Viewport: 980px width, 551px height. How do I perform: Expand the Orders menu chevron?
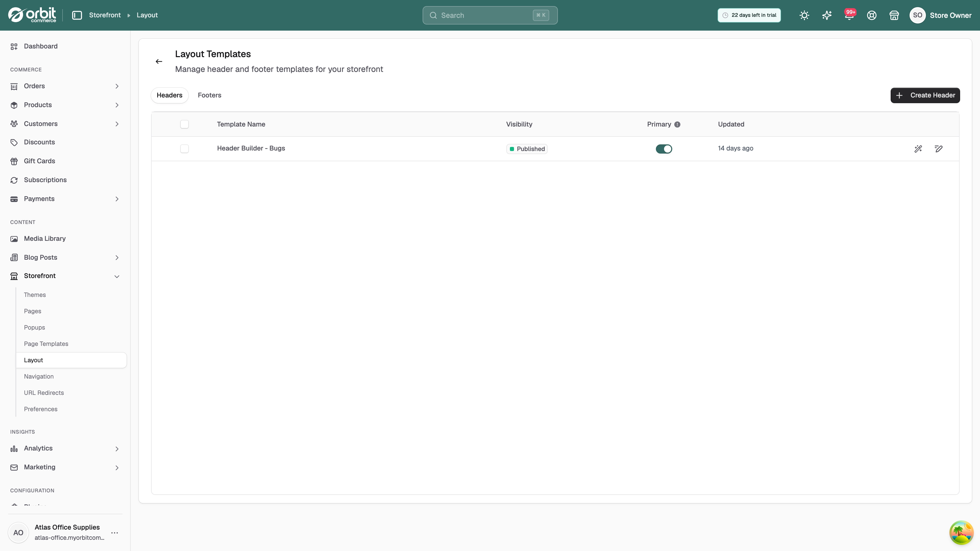[x=117, y=86]
